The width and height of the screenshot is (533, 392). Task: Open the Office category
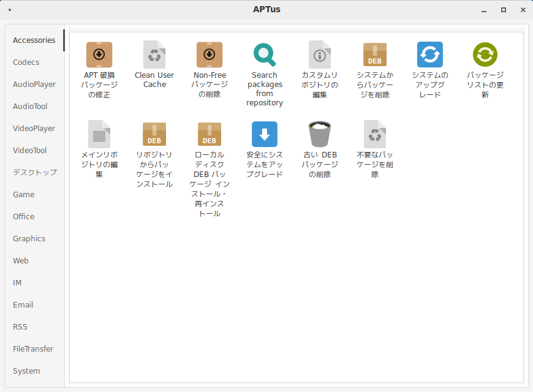[x=34, y=217]
